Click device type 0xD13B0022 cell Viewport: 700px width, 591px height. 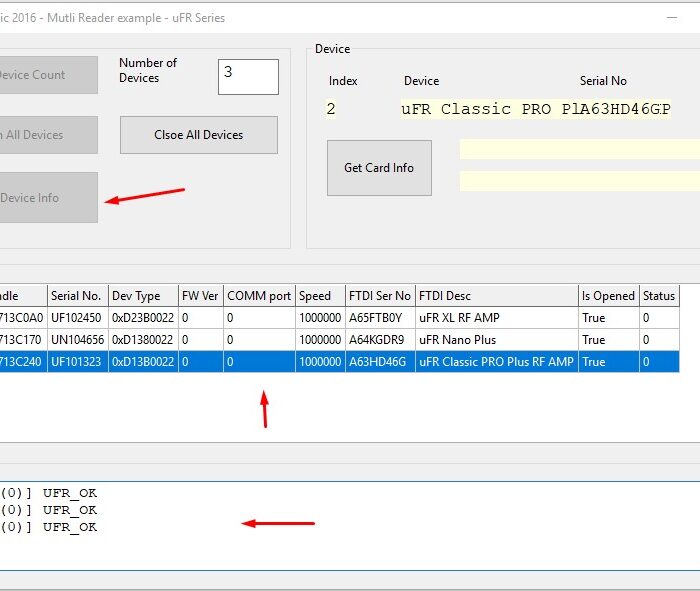(143, 362)
